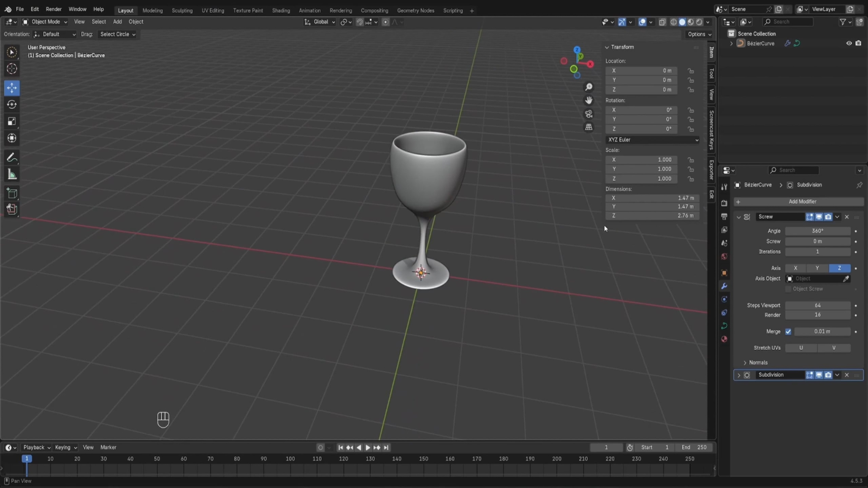The image size is (868, 488).
Task: Disable the Merge checkbox in Screw modifier
Action: point(788,332)
